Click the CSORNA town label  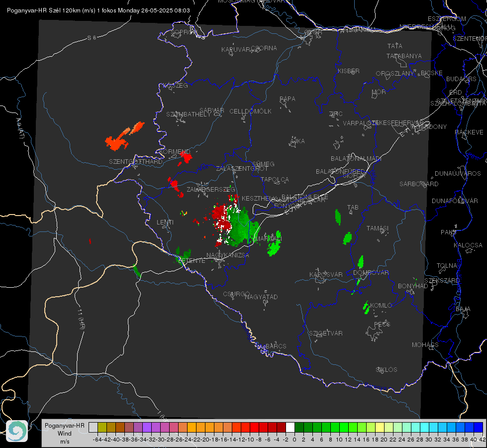(264, 48)
